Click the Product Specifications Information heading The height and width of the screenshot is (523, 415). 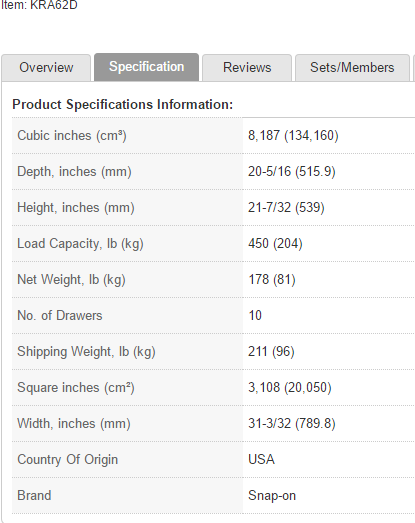click(x=122, y=104)
